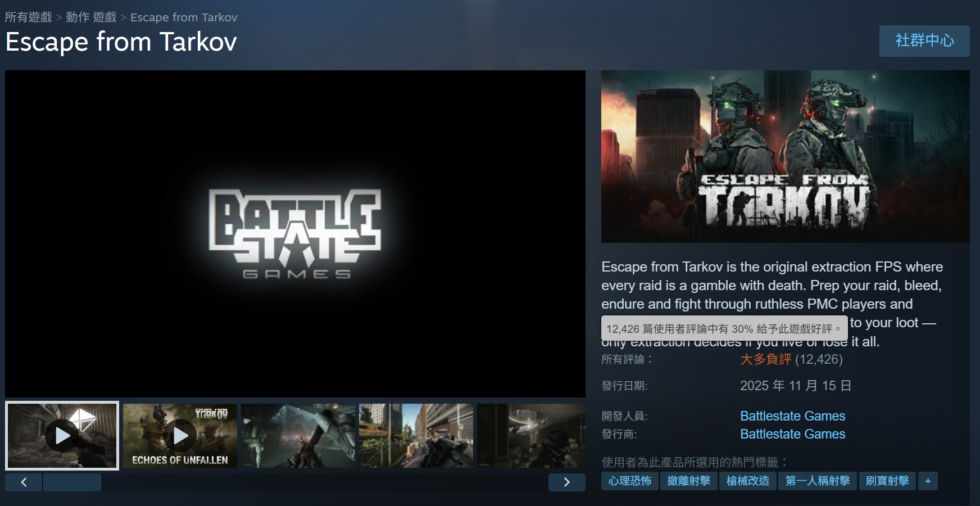Click the left arrow of thumbnail strip

24,482
